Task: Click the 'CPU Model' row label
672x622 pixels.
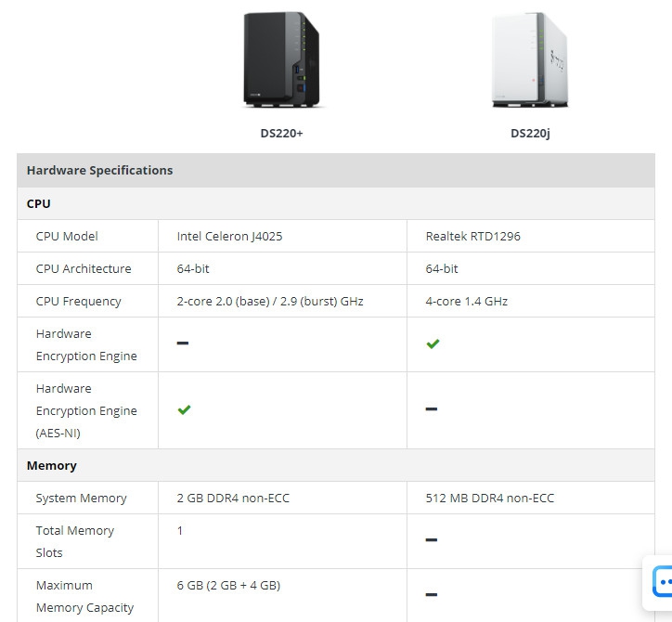Action: [x=67, y=236]
